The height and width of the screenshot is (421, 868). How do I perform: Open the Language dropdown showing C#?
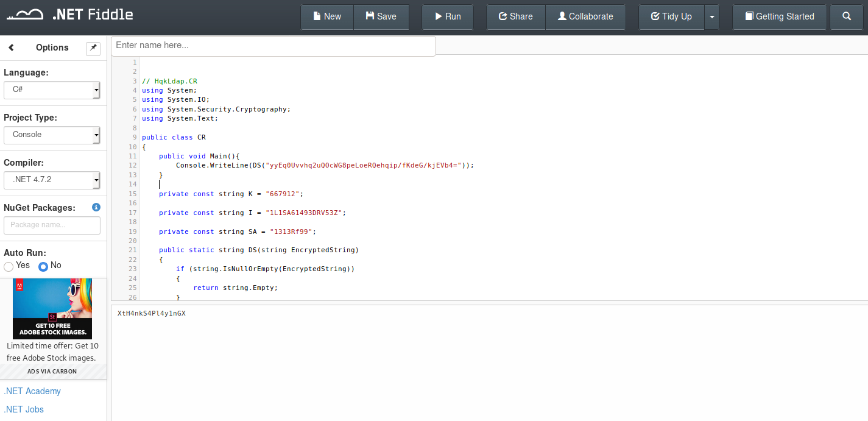[x=52, y=90]
